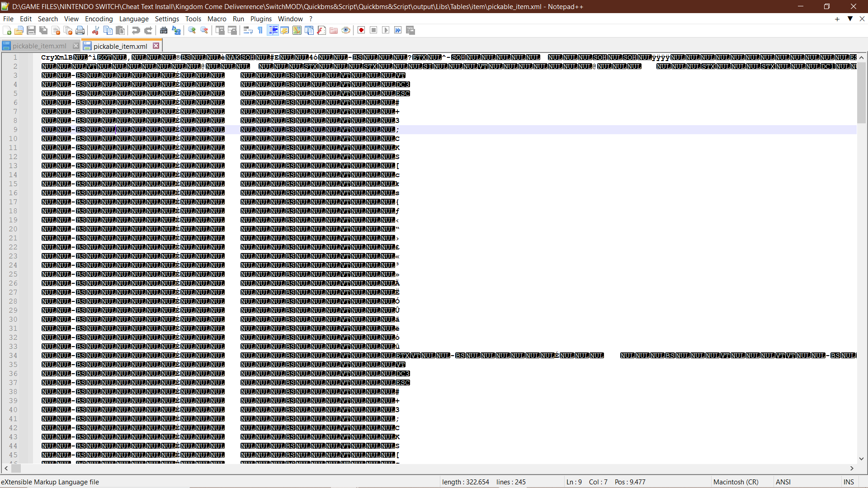This screenshot has height=488, width=868.
Task: Close the inactive pickable_item.xml tab
Action: pos(76,46)
